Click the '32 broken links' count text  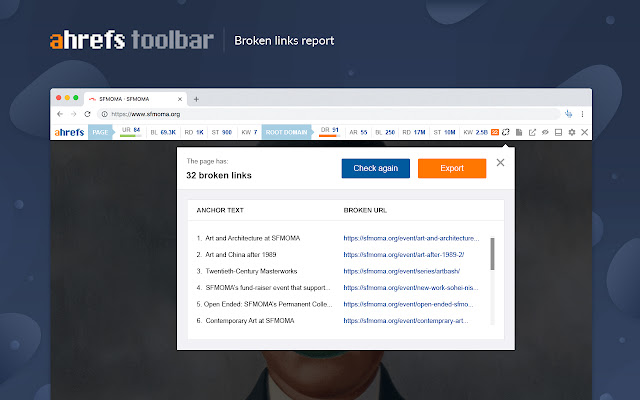pos(219,176)
